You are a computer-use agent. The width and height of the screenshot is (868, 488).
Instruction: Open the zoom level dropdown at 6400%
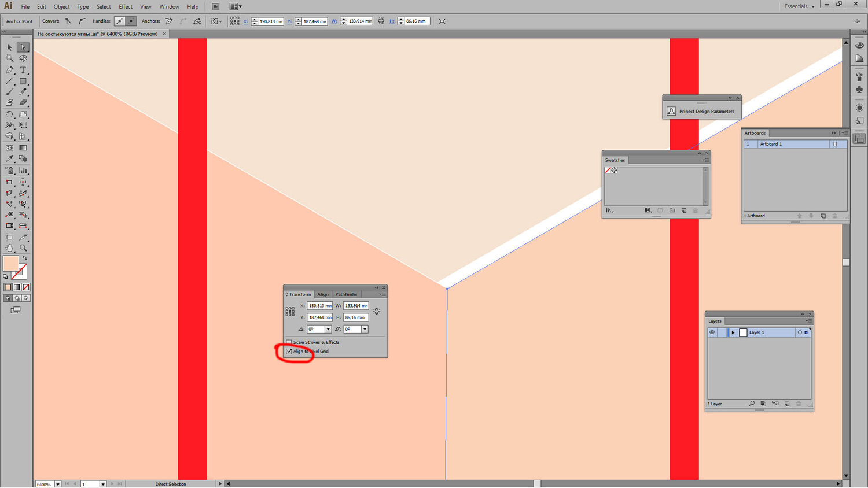(x=58, y=484)
